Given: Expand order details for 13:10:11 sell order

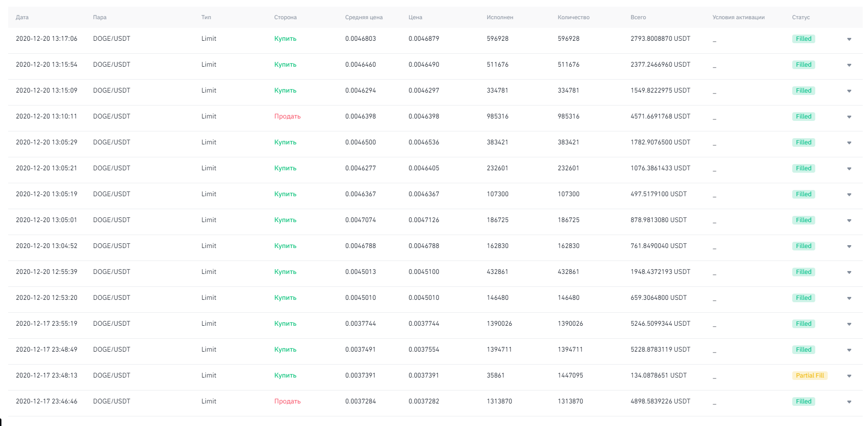Looking at the screenshot, I should click(849, 117).
